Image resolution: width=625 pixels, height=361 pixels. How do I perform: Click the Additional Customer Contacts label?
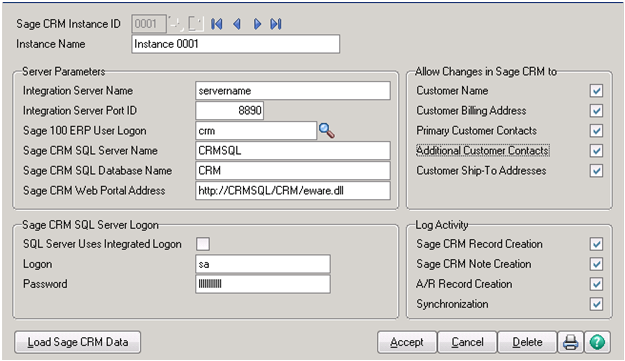click(483, 151)
